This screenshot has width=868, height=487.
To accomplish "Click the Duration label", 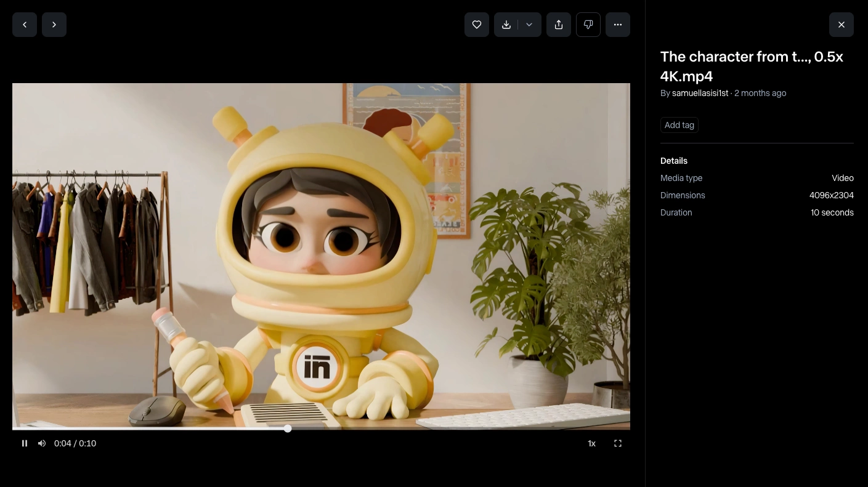I will (676, 212).
